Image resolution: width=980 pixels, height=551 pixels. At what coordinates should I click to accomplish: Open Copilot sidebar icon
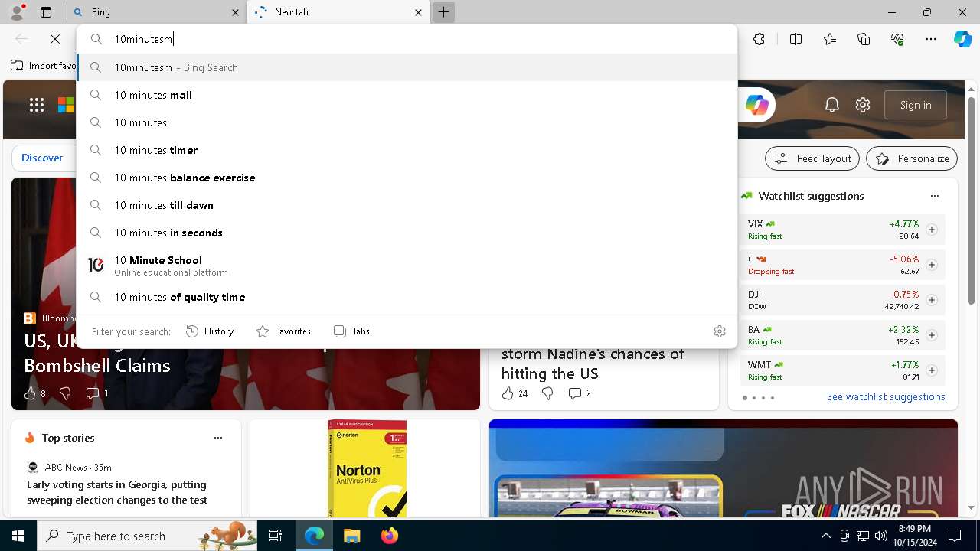[x=962, y=39]
